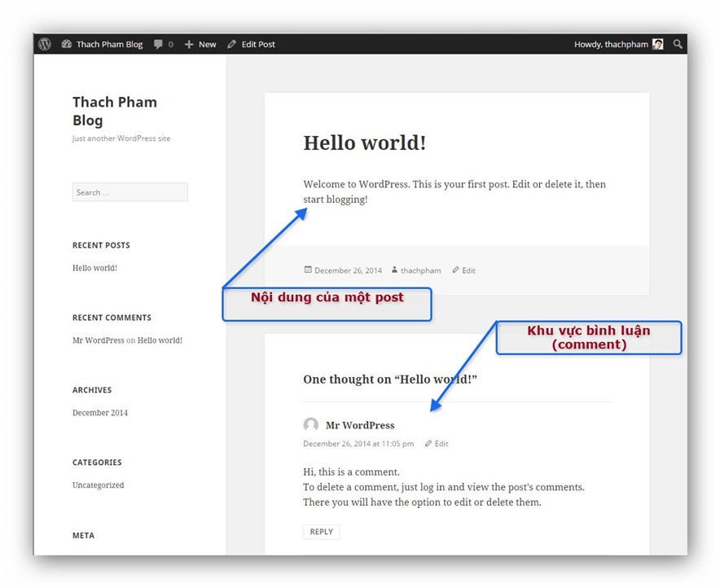Click the Meta widget heading
This screenshot has height=588, width=720.
tap(83, 535)
